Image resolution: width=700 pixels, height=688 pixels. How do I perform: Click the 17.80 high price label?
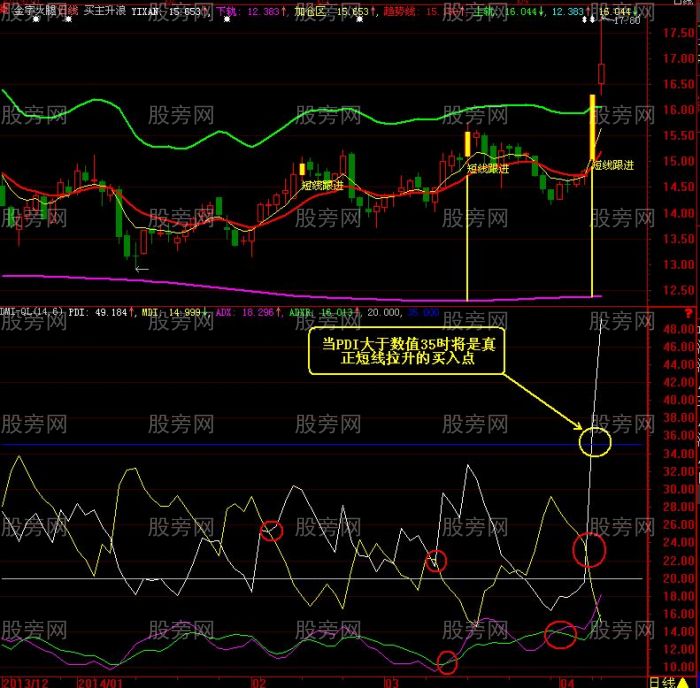pyautogui.click(x=627, y=21)
